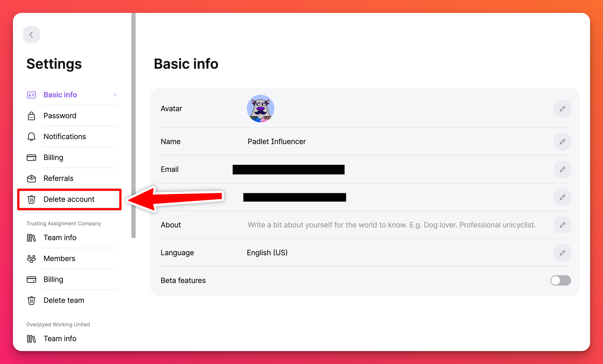Select the Delete account menu option
This screenshot has height=364, width=603.
(x=69, y=199)
